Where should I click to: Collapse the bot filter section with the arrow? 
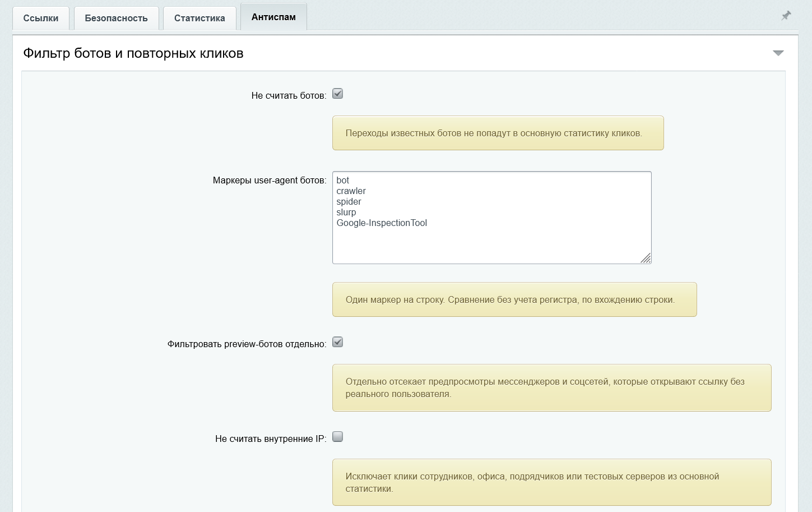tap(778, 53)
